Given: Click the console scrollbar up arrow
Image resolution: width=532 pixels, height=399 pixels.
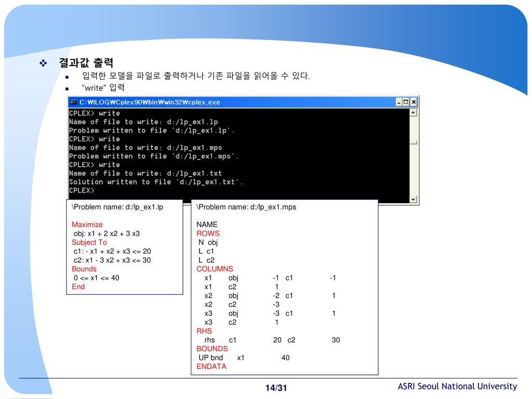Looking at the screenshot, I should (413, 113).
